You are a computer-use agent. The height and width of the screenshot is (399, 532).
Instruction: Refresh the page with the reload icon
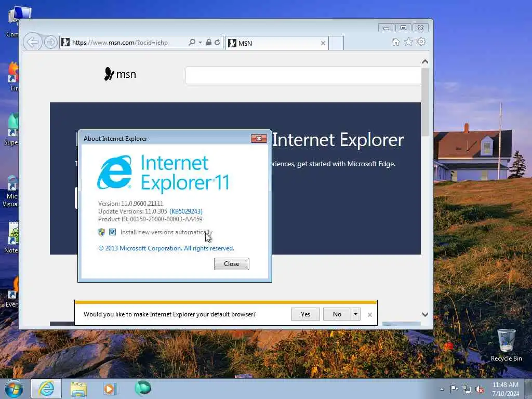[217, 43]
